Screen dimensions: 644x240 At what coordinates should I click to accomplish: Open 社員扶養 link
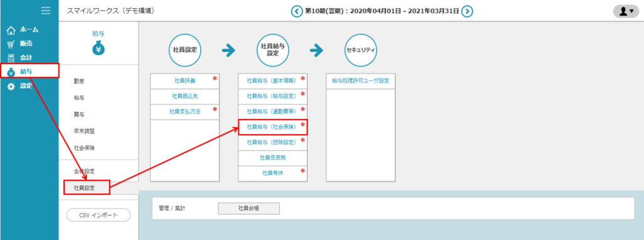[184, 81]
